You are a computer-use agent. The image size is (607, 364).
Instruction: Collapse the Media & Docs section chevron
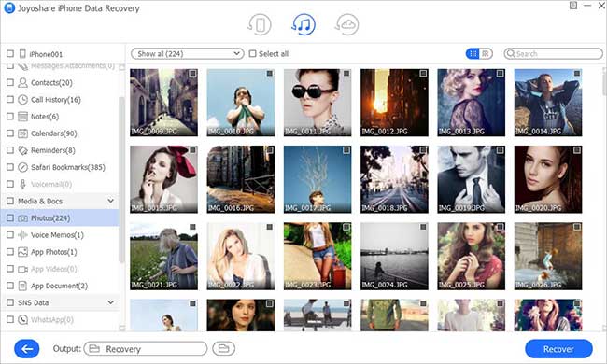coord(111,201)
